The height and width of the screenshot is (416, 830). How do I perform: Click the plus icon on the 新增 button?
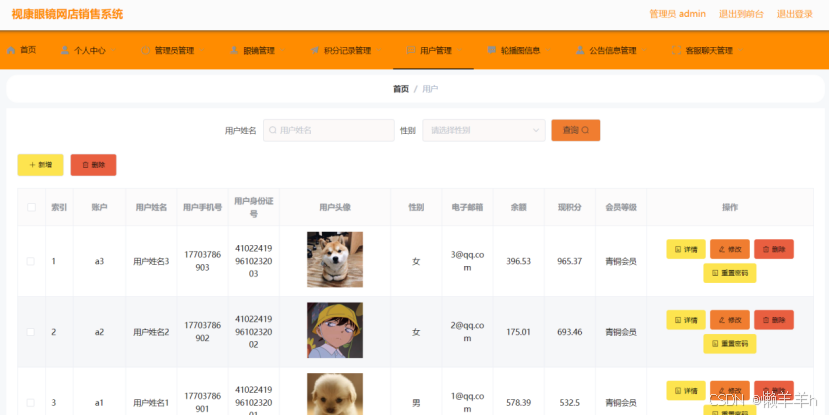tap(32, 165)
